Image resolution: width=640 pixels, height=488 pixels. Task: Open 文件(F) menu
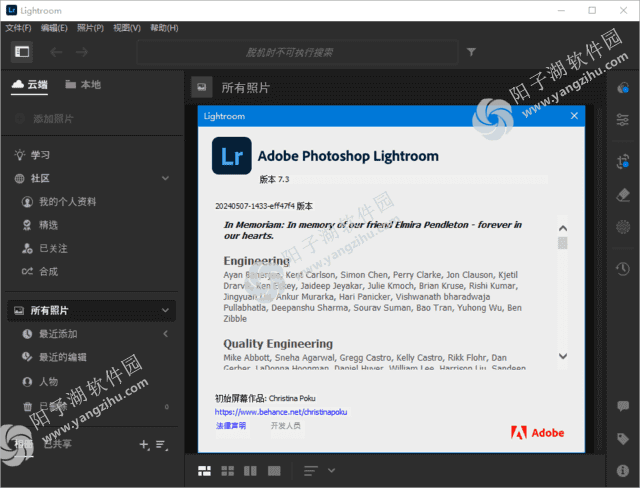coord(18,28)
